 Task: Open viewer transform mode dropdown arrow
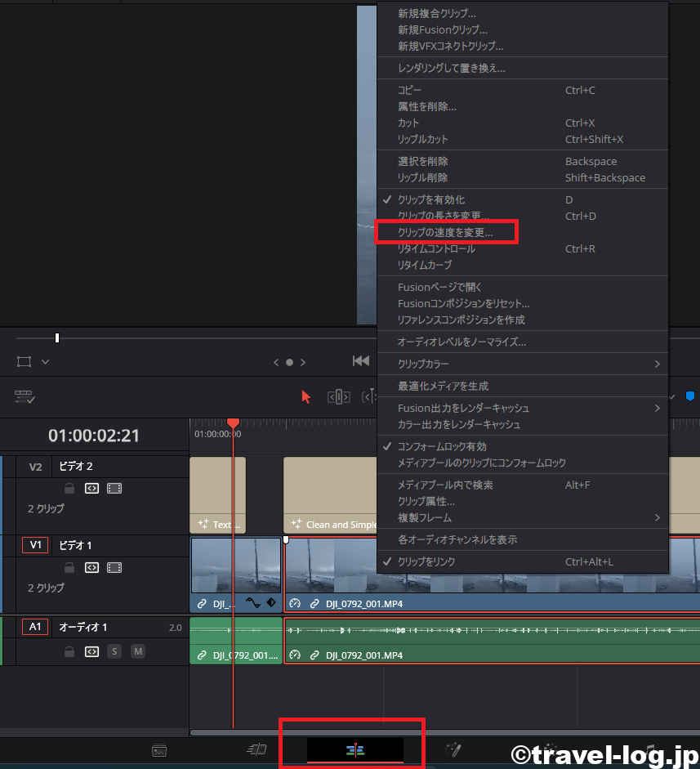point(46,361)
